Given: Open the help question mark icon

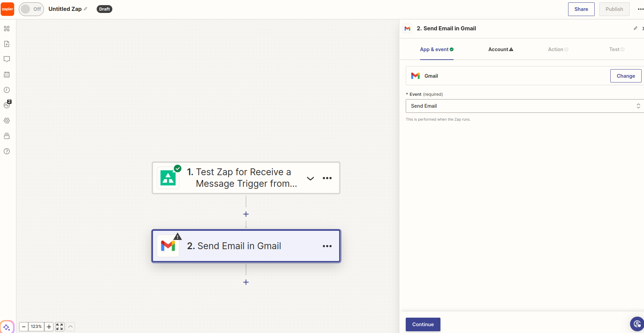Looking at the screenshot, I should [x=7, y=151].
